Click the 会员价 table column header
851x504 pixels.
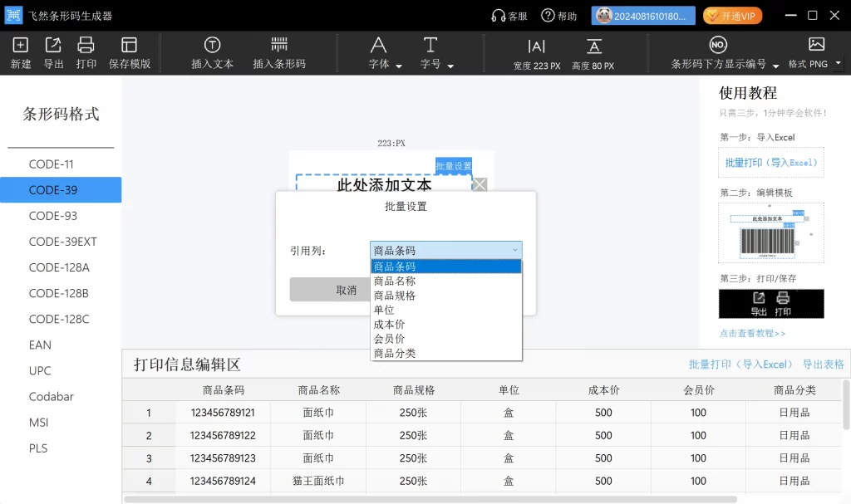click(x=698, y=390)
